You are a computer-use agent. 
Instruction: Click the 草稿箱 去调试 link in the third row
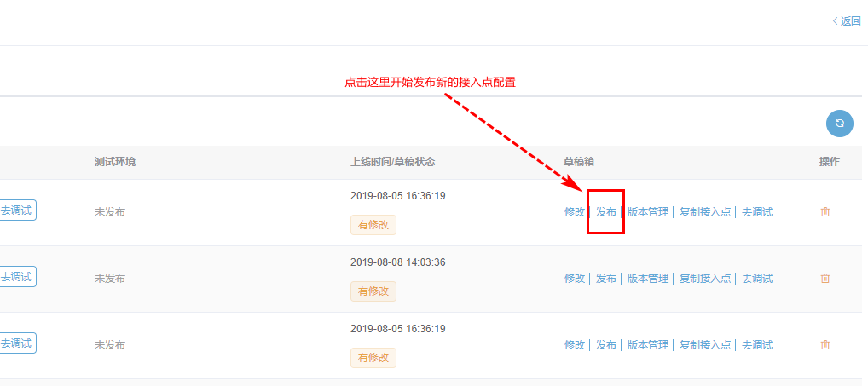757,345
